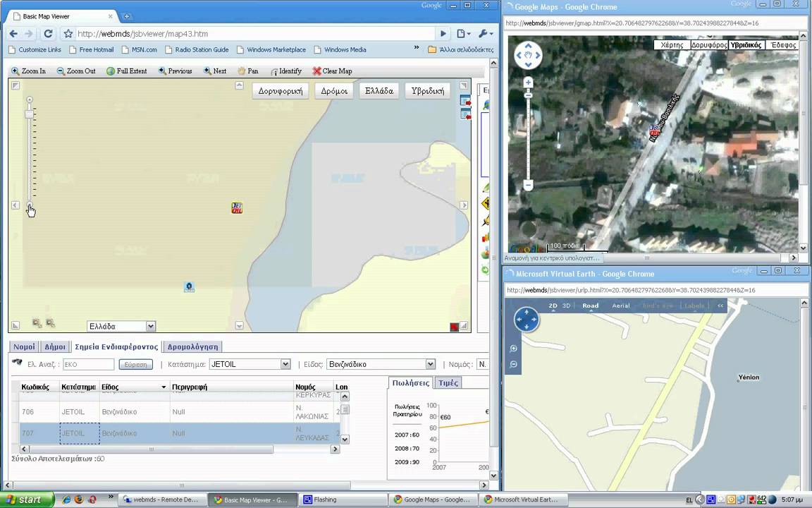Activate the Identify tool
This screenshot has width=812, height=508.
pos(286,71)
